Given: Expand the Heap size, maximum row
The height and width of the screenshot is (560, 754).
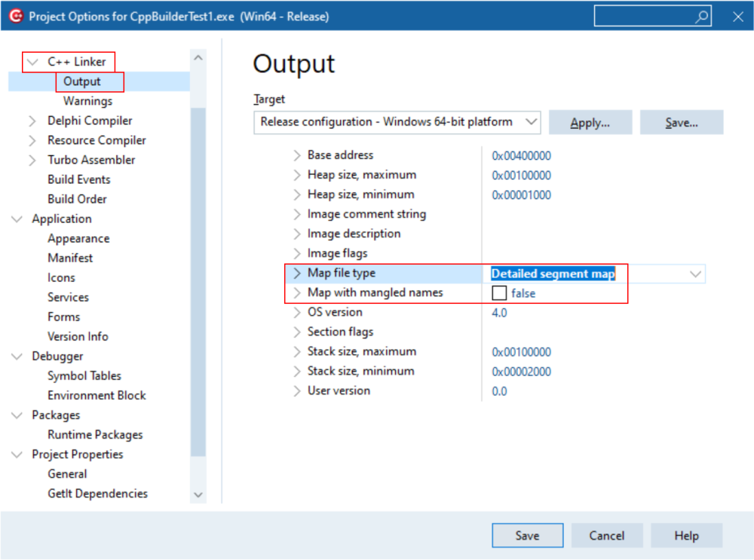Looking at the screenshot, I should point(297,175).
